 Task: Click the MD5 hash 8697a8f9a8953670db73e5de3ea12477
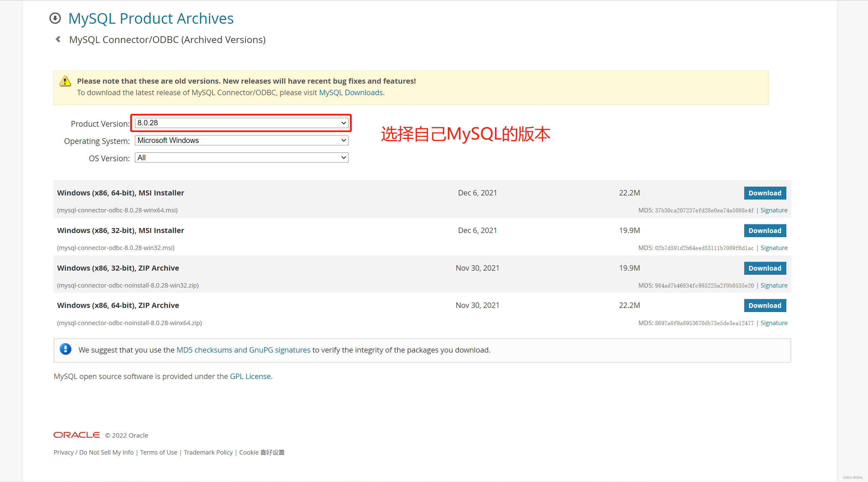click(x=704, y=323)
